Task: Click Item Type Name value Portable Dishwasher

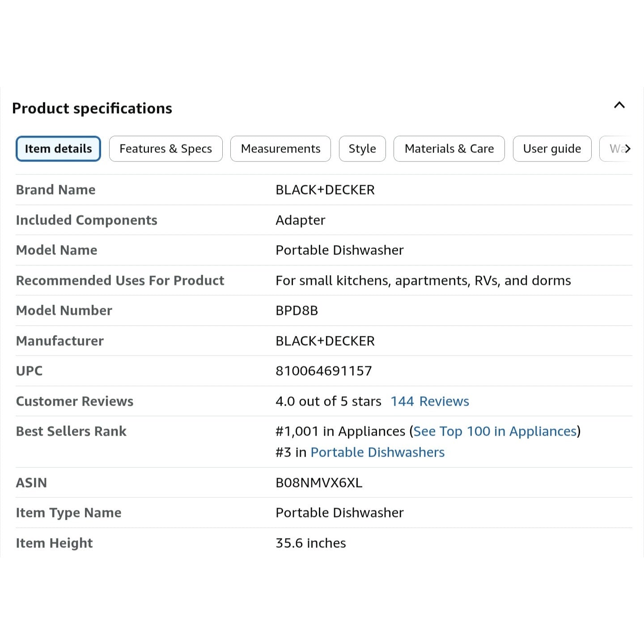Action: click(x=339, y=513)
